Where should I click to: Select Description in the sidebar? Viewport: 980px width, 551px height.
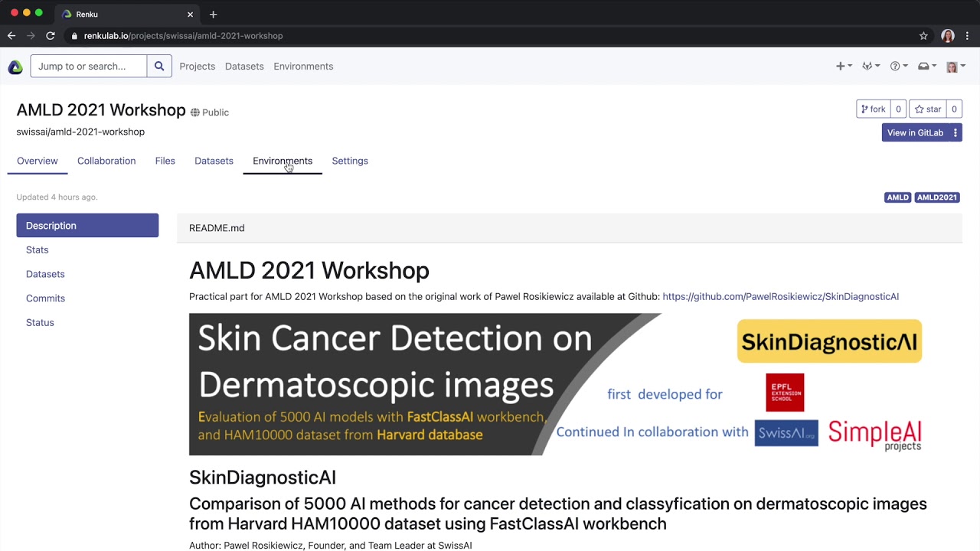87,226
